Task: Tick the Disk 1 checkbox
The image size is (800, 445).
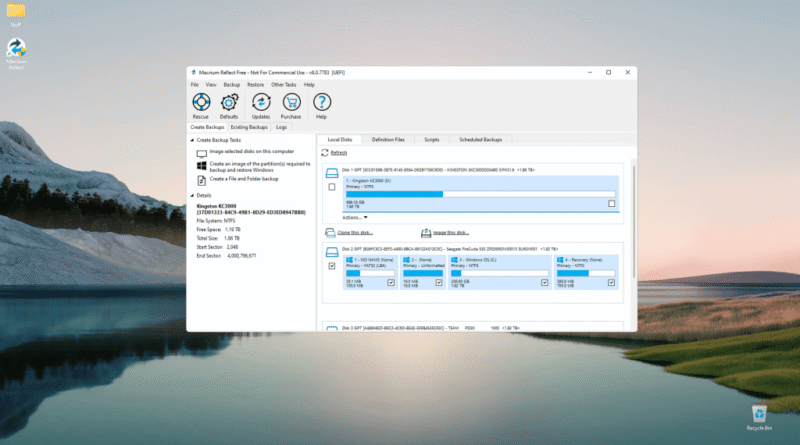Action: tap(332, 187)
